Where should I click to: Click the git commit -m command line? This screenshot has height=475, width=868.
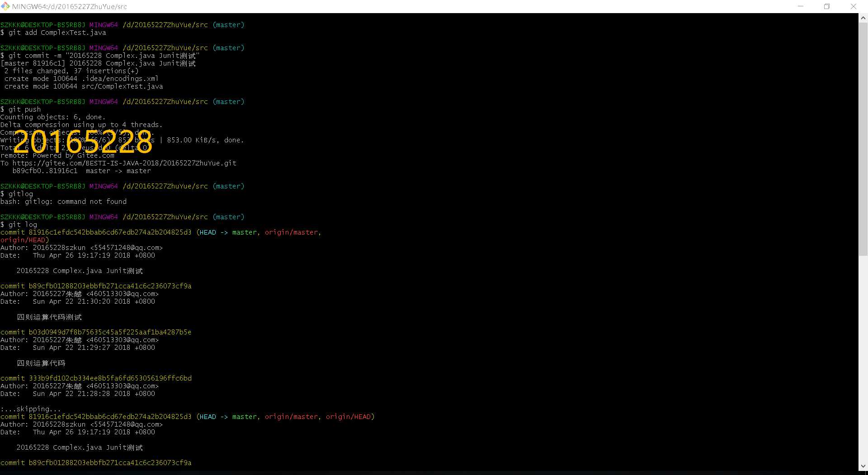tap(100, 56)
